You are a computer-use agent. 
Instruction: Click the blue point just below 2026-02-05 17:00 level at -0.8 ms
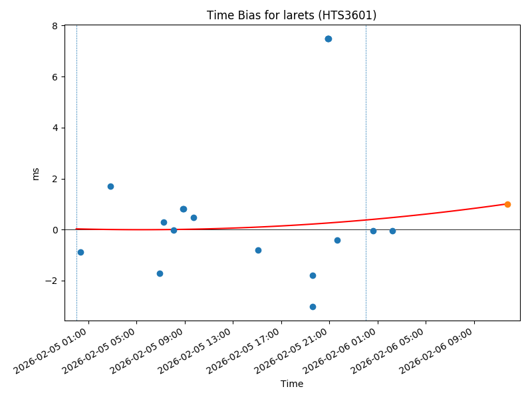point(258,250)
